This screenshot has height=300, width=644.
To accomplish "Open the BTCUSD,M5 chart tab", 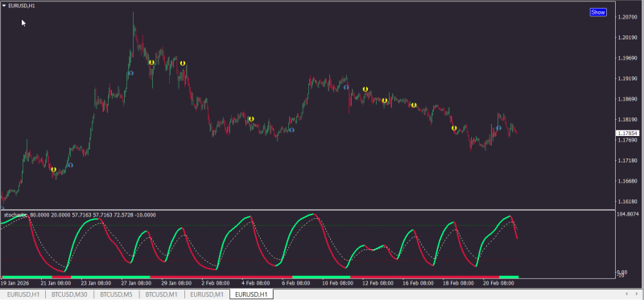I will pos(116,294).
